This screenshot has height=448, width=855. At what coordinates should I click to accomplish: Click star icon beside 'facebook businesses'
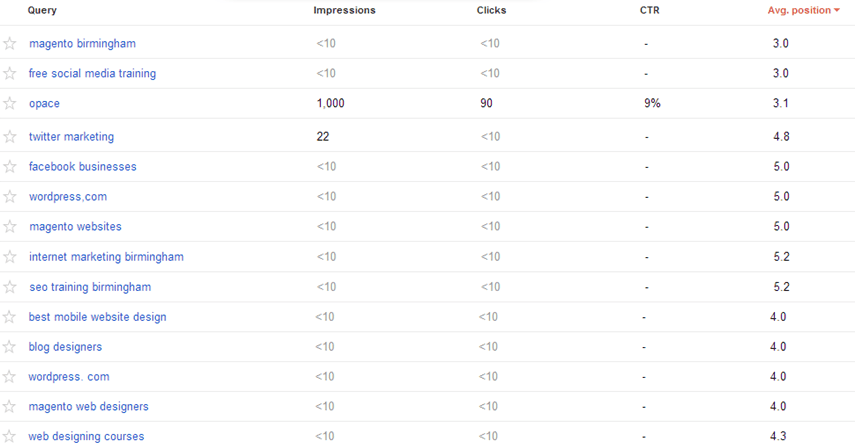[10, 166]
